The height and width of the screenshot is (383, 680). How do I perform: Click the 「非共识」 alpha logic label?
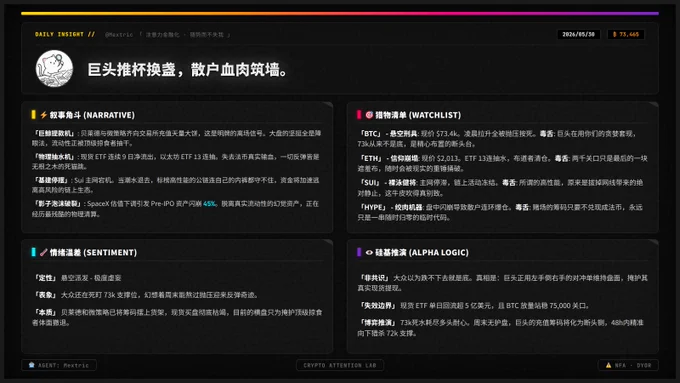coord(374,278)
